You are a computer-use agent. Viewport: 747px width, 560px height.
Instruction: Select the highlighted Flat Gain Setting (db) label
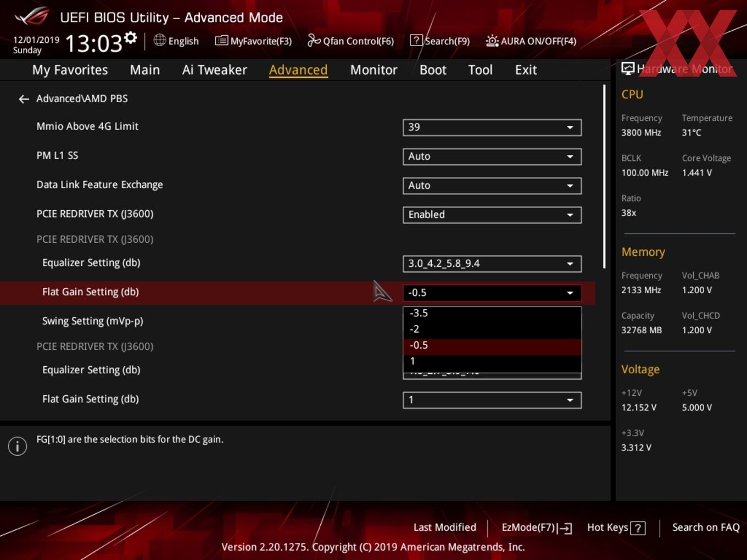91,292
